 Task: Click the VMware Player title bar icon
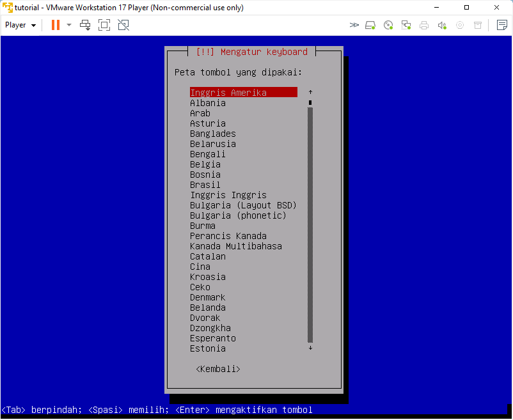point(7,7)
